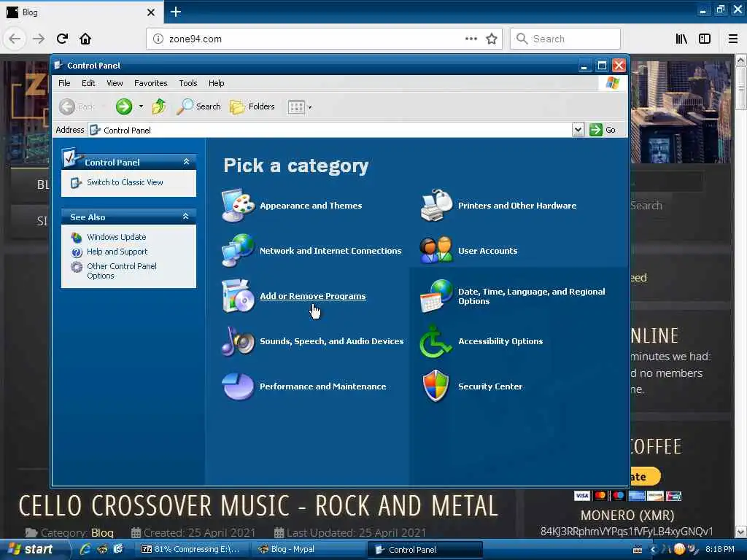Select the Blog browser tab
The height and width of the screenshot is (560, 747).
(82, 12)
